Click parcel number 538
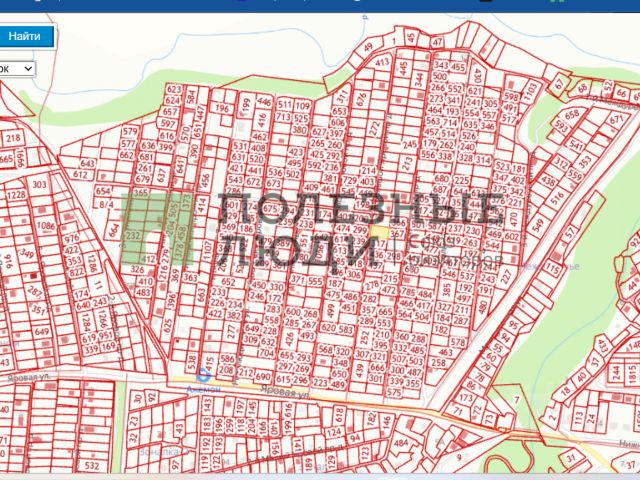 192,360
